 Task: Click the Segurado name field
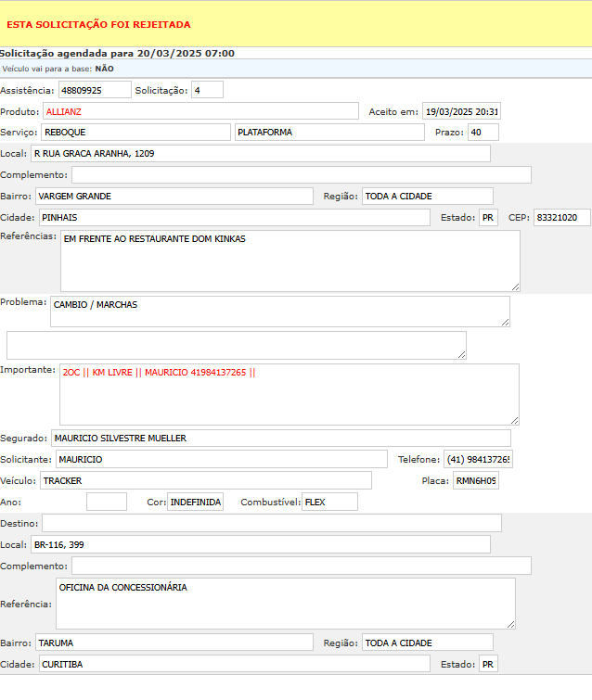pyautogui.click(x=280, y=438)
